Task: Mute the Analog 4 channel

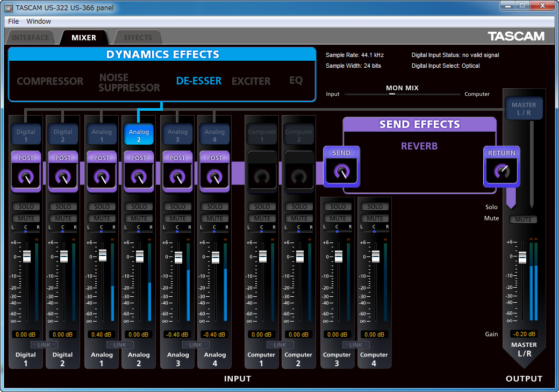Action: point(214,218)
